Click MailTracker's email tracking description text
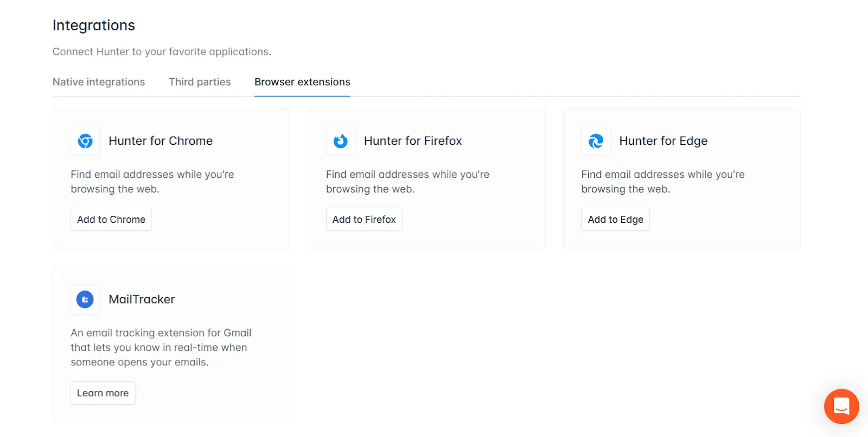The width and height of the screenshot is (868, 437). pyautogui.click(x=161, y=348)
